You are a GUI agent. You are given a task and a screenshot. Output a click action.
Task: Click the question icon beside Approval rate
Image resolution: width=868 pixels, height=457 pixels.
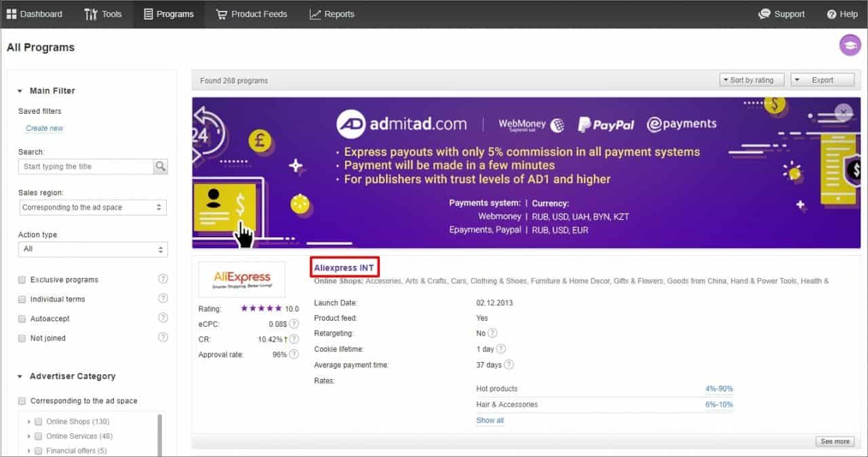point(294,355)
